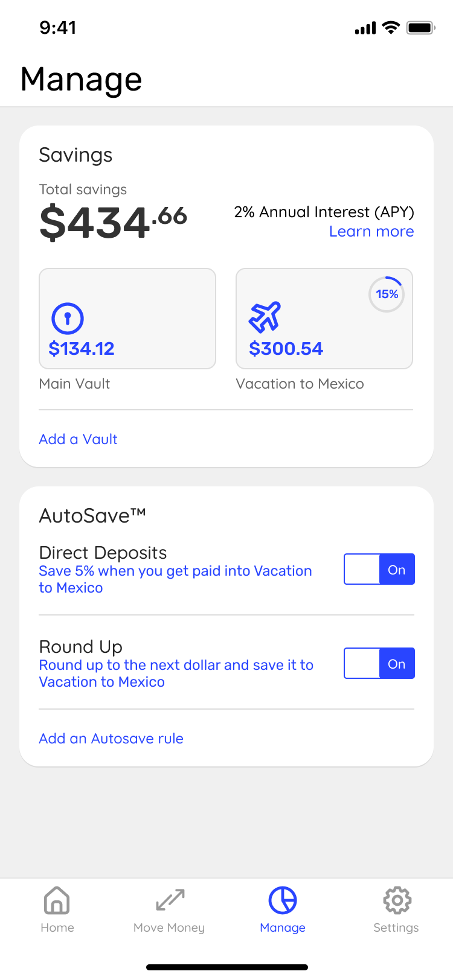Image resolution: width=453 pixels, height=980 pixels.
Task: Select the Manage pie chart icon
Action: tap(283, 900)
